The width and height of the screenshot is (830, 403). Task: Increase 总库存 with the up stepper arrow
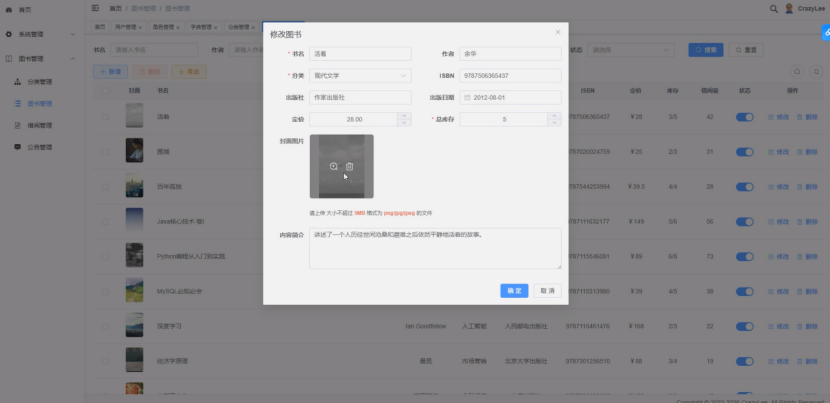[554, 116]
